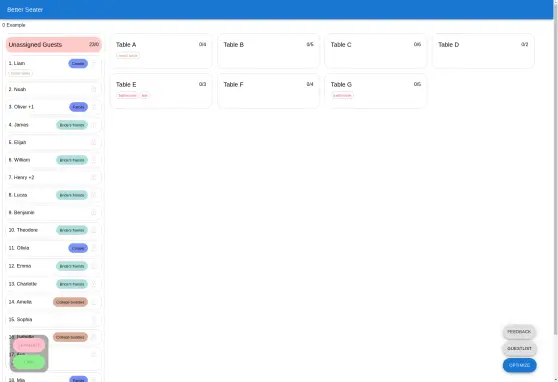Select the Bride's friends tag on James
558x382 pixels.
[72, 125]
